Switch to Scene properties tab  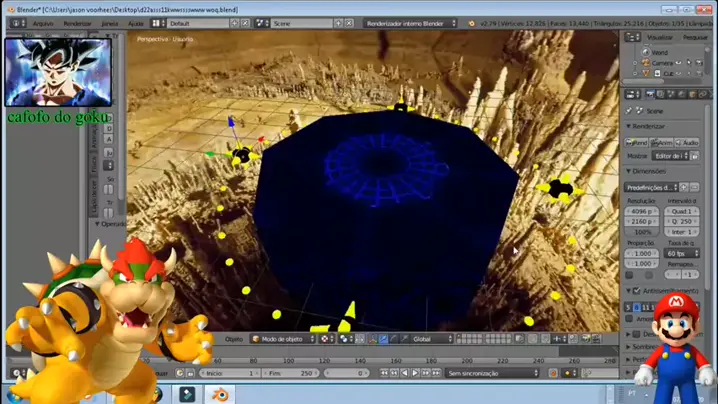click(x=671, y=94)
